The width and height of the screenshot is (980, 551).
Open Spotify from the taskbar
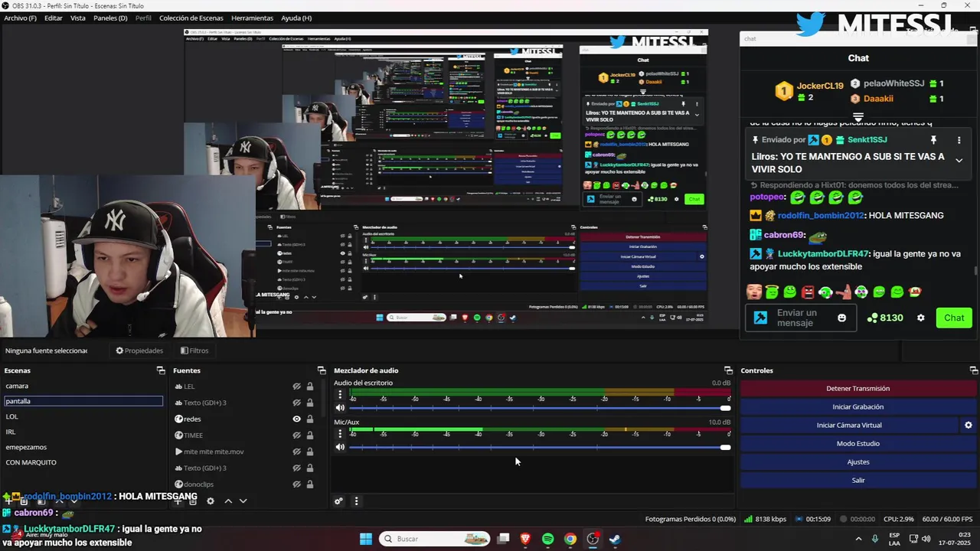[548, 539]
